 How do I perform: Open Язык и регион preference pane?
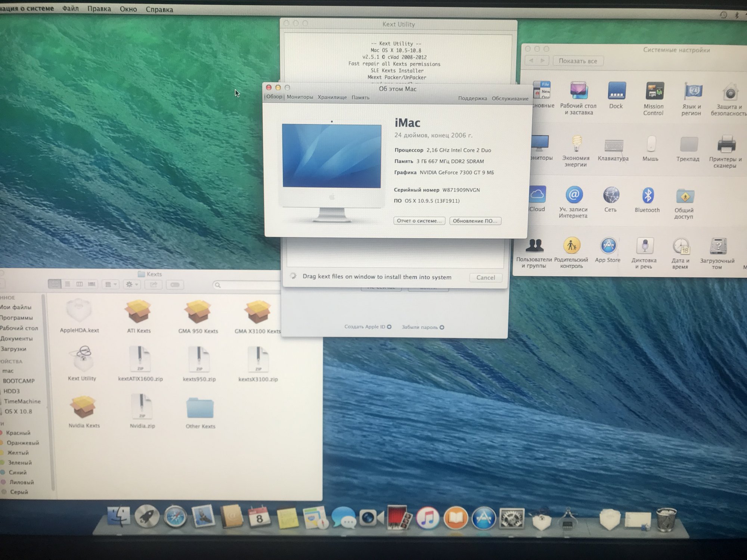[x=691, y=99]
